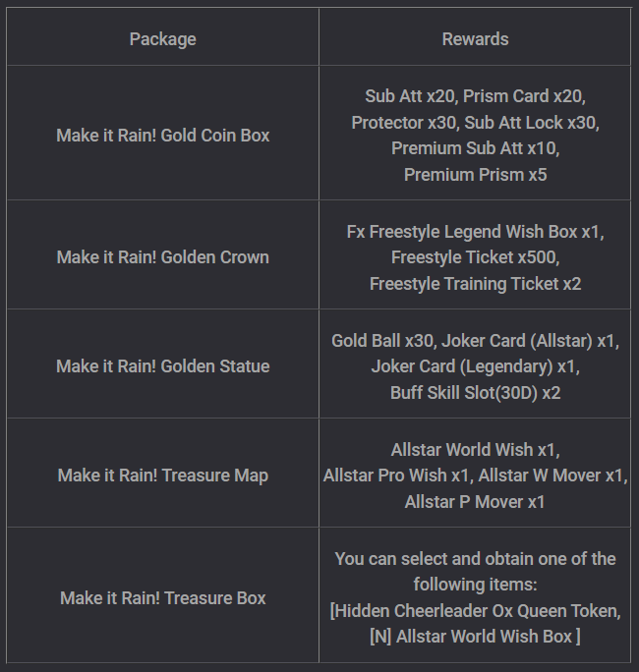This screenshot has width=639, height=672.
Task: Click Buff Skill Slot(30D) x2 text
Action: [x=475, y=393]
